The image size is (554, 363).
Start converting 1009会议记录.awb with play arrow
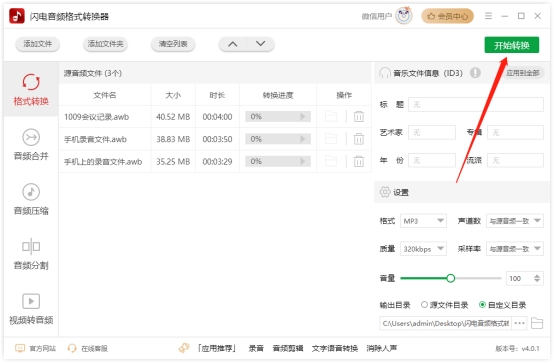[x=302, y=116]
